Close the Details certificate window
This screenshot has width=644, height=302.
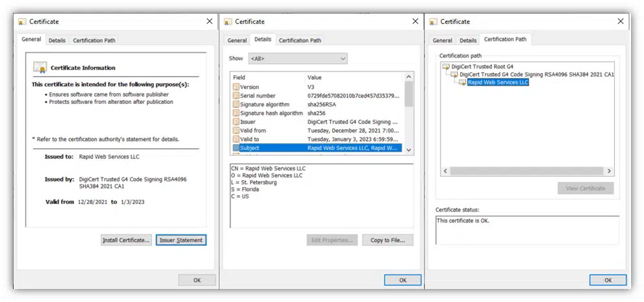[415, 21]
